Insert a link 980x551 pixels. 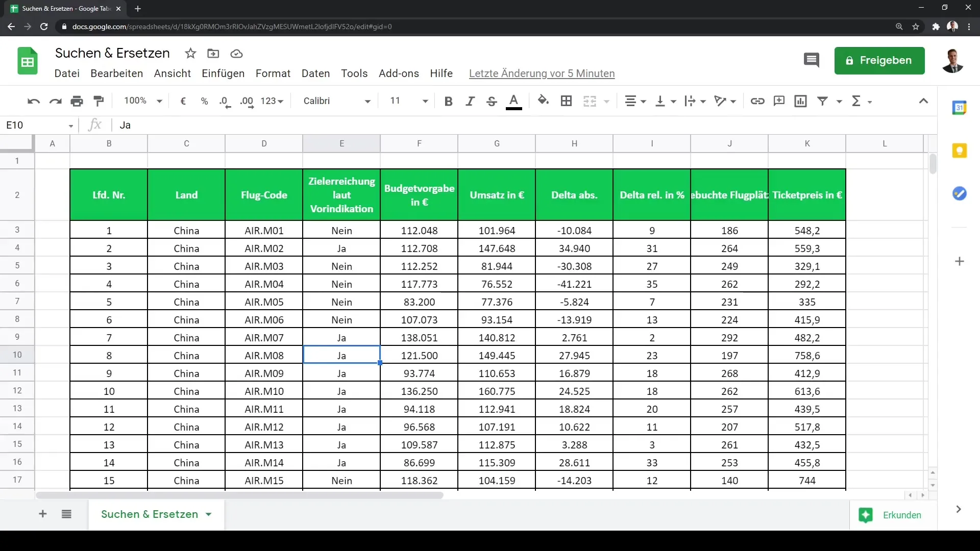757,101
